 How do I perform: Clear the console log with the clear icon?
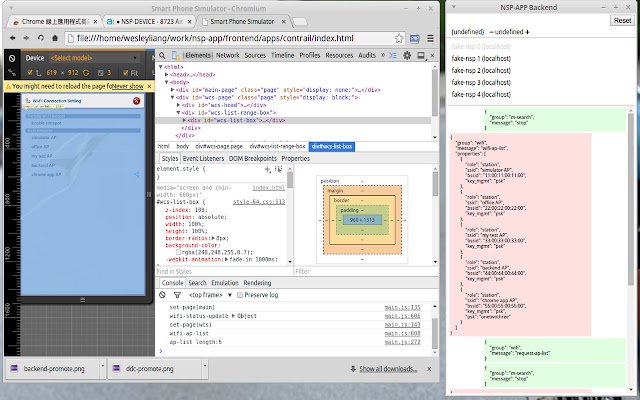(x=160, y=296)
